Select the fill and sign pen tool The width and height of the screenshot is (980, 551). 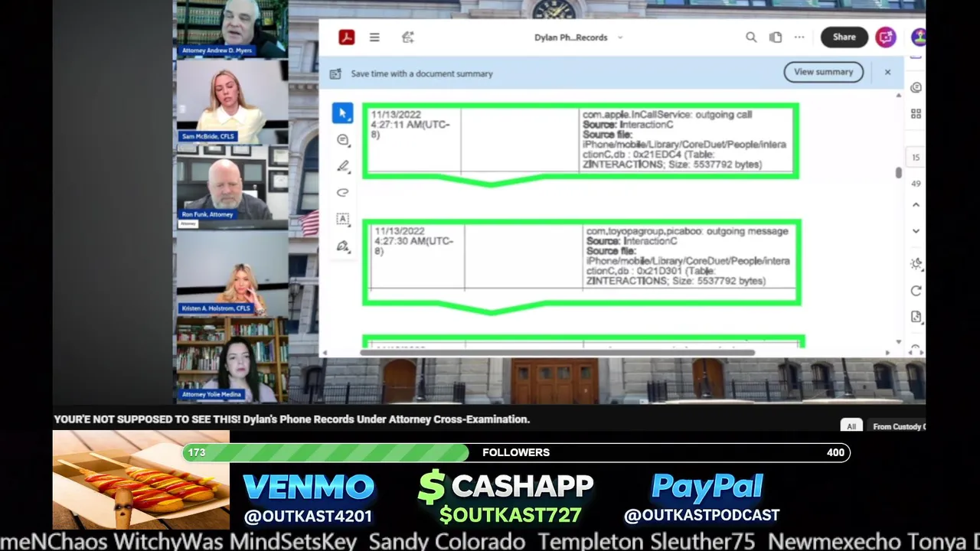pyautogui.click(x=342, y=246)
